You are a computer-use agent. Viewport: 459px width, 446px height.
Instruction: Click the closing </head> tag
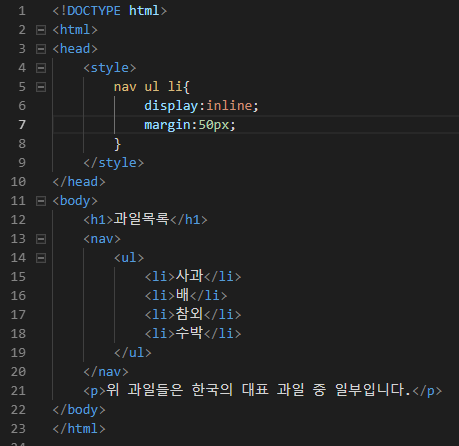point(79,182)
